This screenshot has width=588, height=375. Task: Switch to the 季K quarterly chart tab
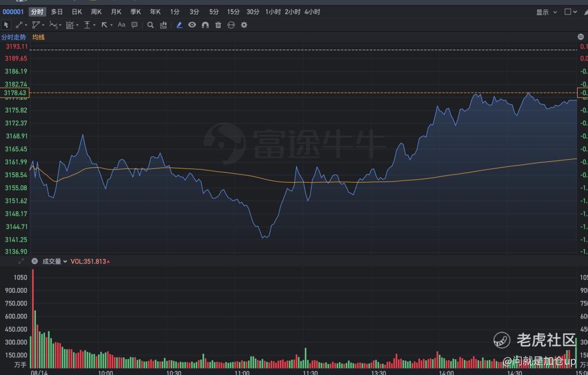coord(136,12)
